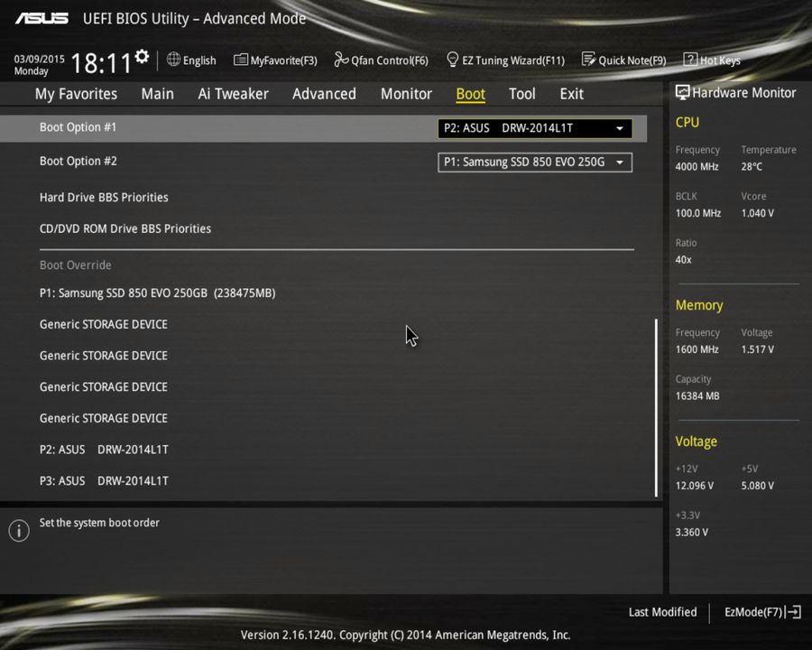Open clock settings via gear icon
Screen dimensions: 812x650
coord(141,54)
